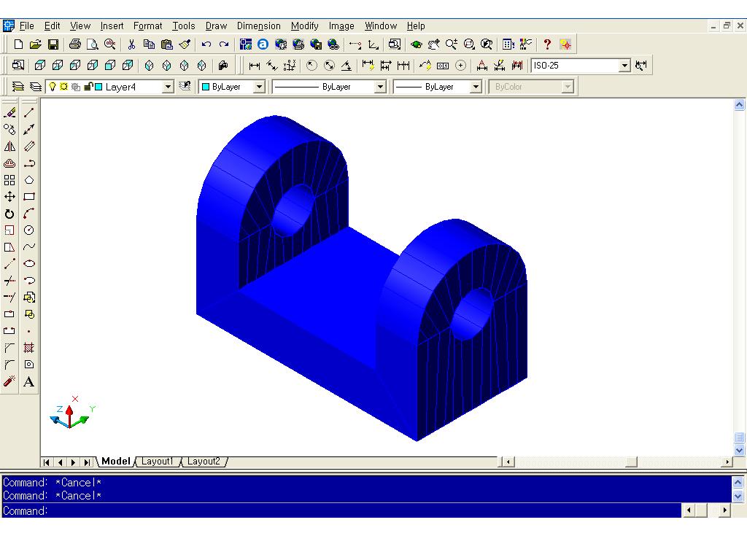747x560 pixels.
Task: Select the Explode tool
Action: pos(9,381)
